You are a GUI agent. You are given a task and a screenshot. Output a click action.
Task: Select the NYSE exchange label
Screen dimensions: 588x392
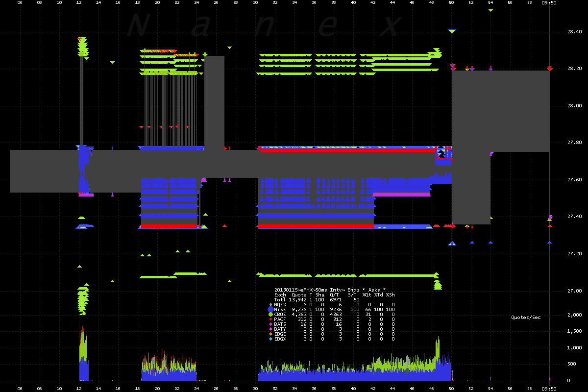pyautogui.click(x=280, y=309)
